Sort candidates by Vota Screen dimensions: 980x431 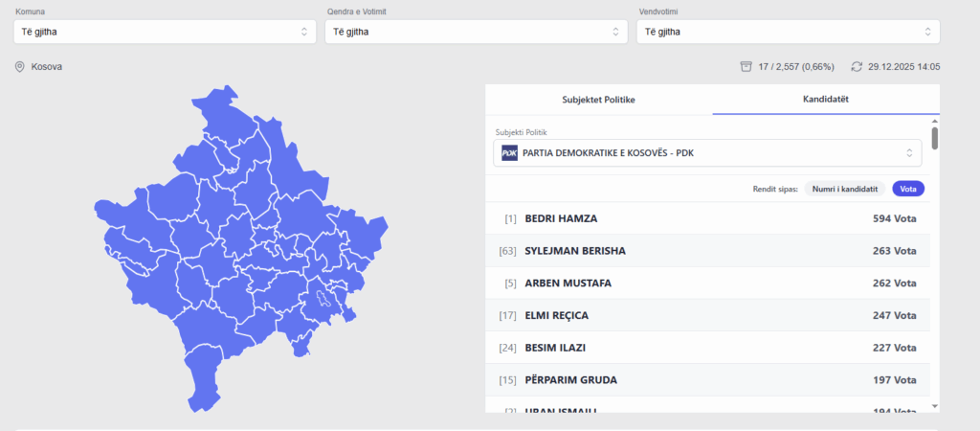coord(908,189)
